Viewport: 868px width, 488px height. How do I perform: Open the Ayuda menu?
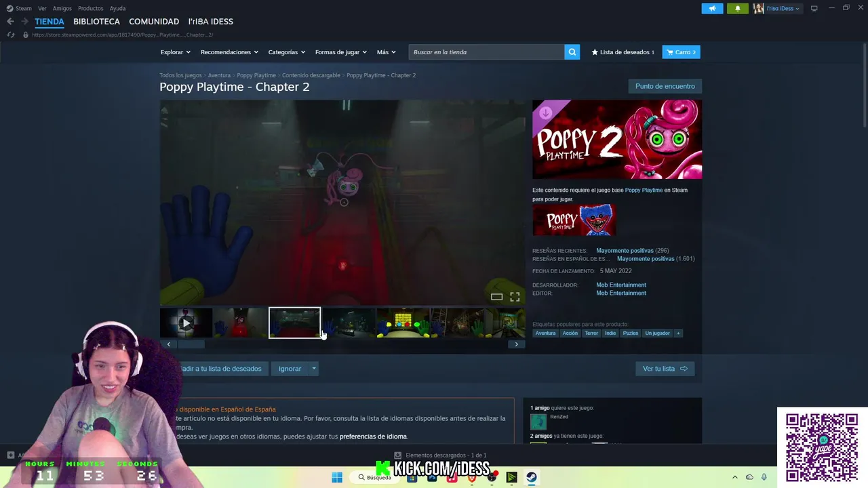(x=117, y=8)
